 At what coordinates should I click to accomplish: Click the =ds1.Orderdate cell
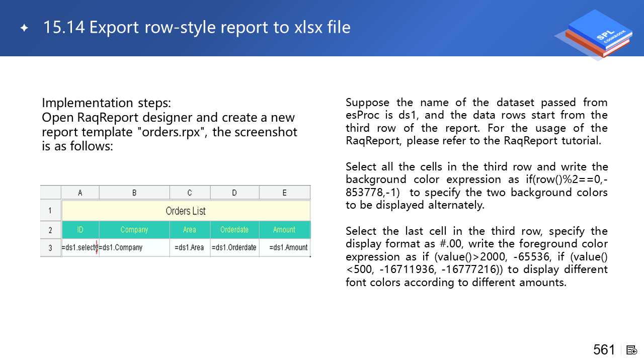click(234, 247)
